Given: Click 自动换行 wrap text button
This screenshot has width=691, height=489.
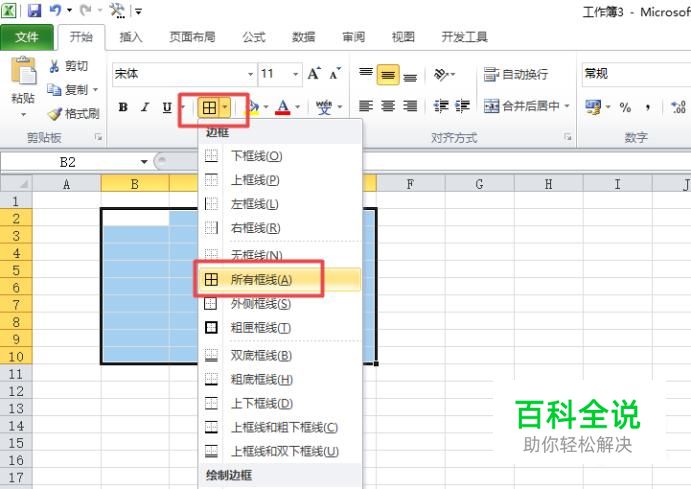Looking at the screenshot, I should [516, 74].
